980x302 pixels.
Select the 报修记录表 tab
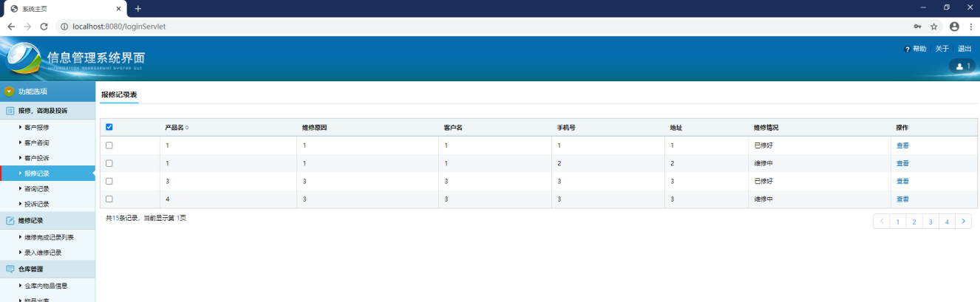click(119, 95)
